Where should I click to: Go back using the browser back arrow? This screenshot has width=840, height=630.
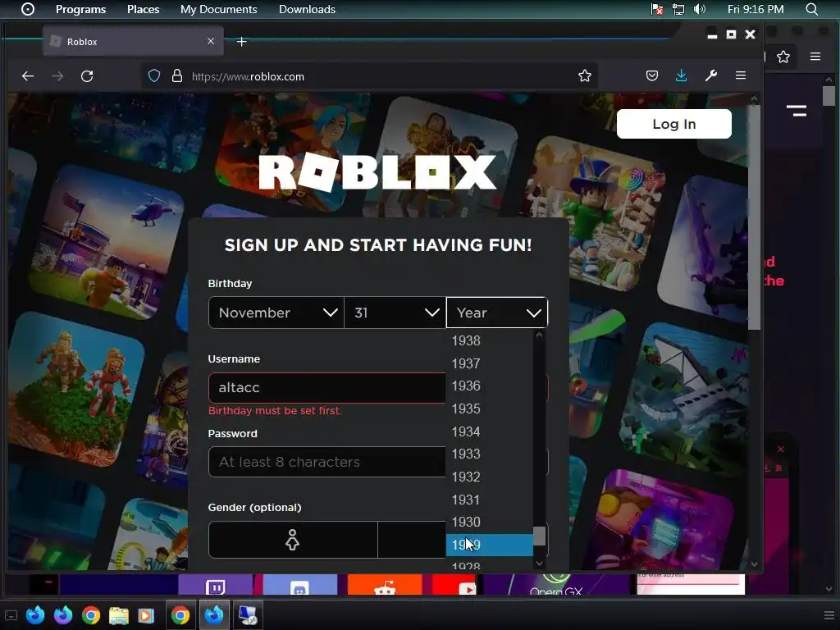[x=28, y=76]
